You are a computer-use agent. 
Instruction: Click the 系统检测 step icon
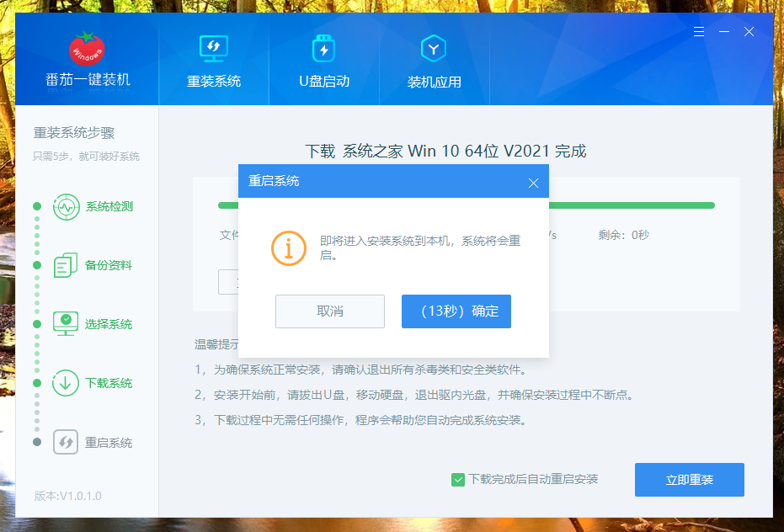pyautogui.click(x=67, y=207)
